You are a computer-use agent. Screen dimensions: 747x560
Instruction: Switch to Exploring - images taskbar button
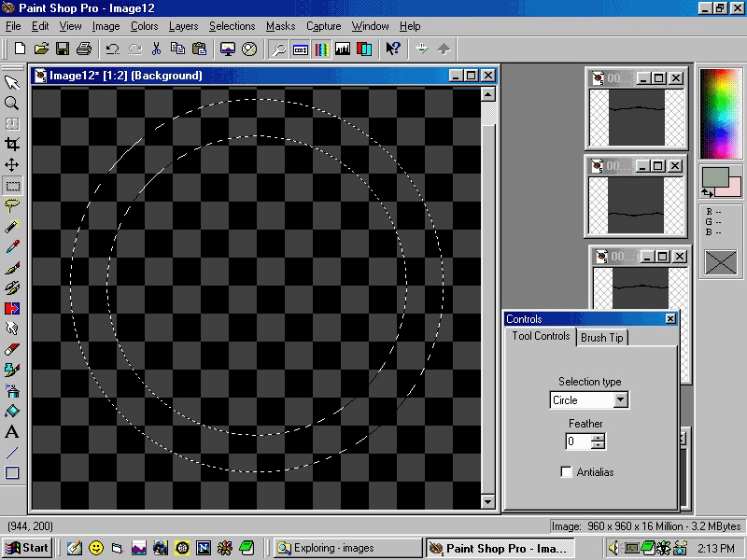[346, 548]
